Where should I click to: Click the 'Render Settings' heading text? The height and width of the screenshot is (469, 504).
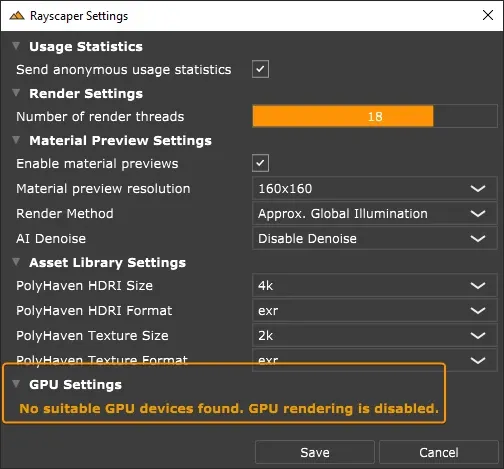point(86,94)
